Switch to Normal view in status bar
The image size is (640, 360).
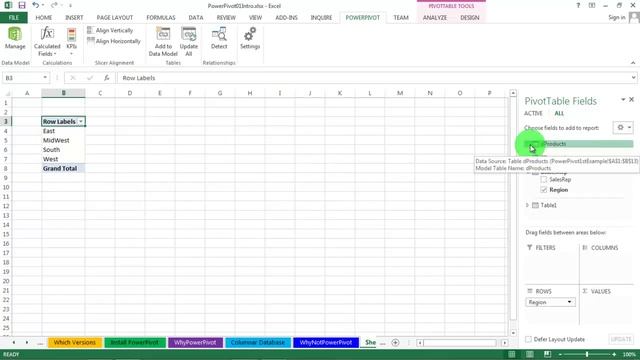point(511,354)
